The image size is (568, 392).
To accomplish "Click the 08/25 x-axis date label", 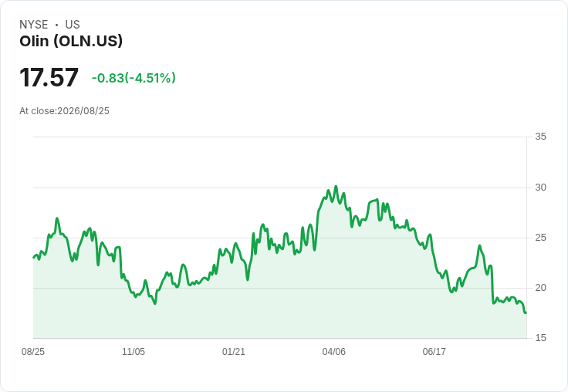I will [x=33, y=351].
